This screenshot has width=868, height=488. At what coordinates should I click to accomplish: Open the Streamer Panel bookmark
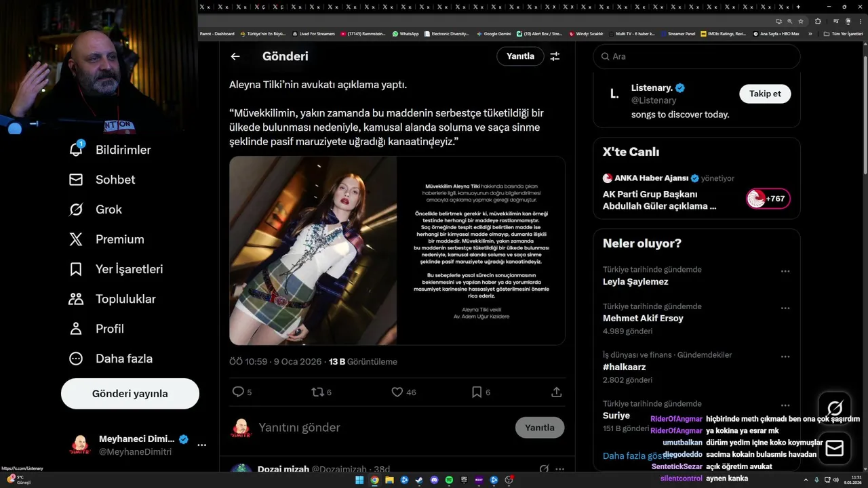(677, 33)
